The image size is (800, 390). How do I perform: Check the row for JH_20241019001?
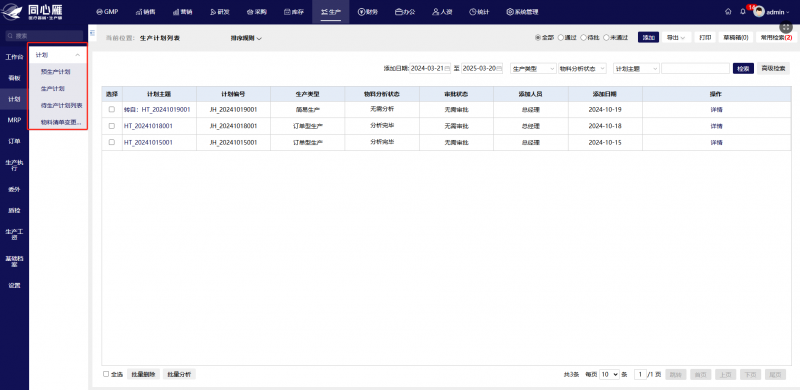[x=112, y=109]
